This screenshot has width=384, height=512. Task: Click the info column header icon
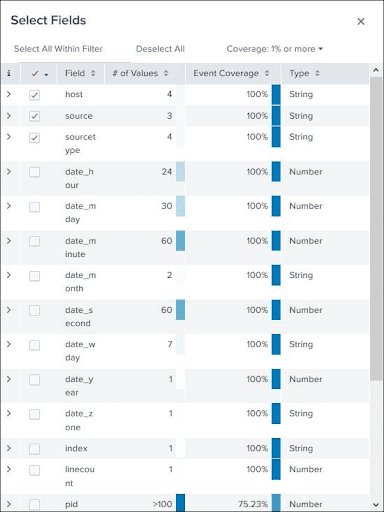9,73
